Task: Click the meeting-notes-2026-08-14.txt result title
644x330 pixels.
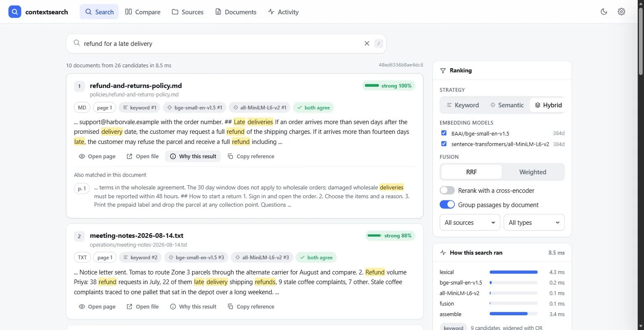Action: click(x=137, y=236)
